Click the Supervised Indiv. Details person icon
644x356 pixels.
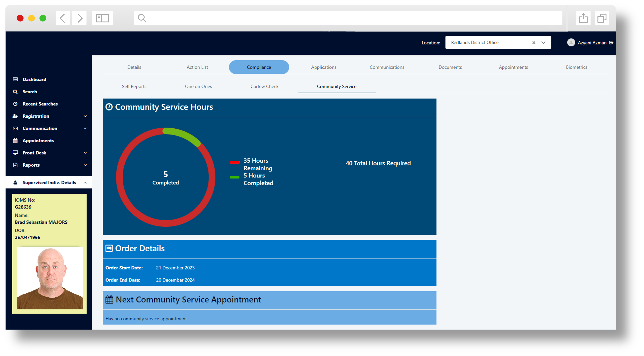click(x=15, y=183)
